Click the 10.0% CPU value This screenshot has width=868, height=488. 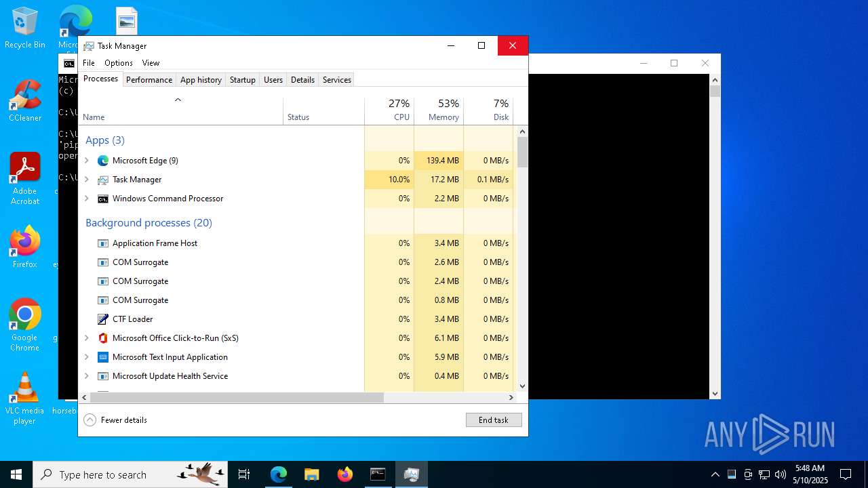(399, 180)
